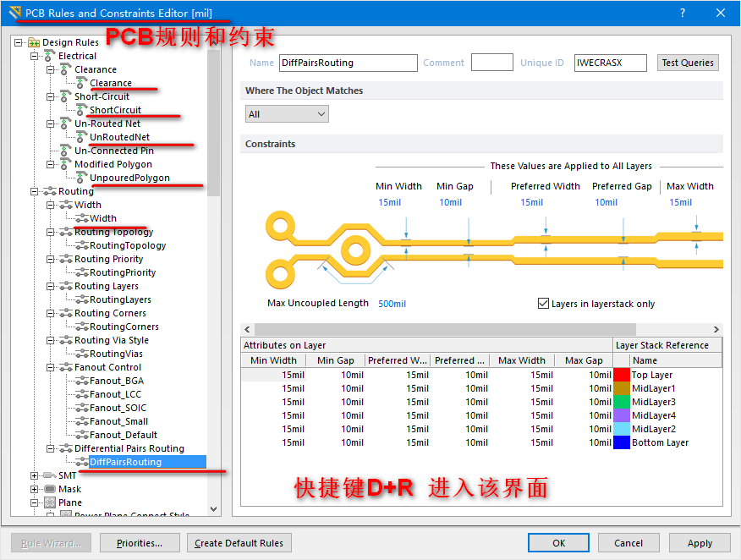Select the RoutingVias rule item

(116, 354)
